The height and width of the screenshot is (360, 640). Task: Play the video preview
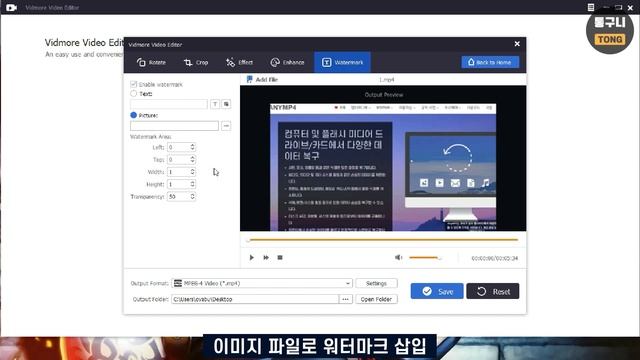(251, 258)
